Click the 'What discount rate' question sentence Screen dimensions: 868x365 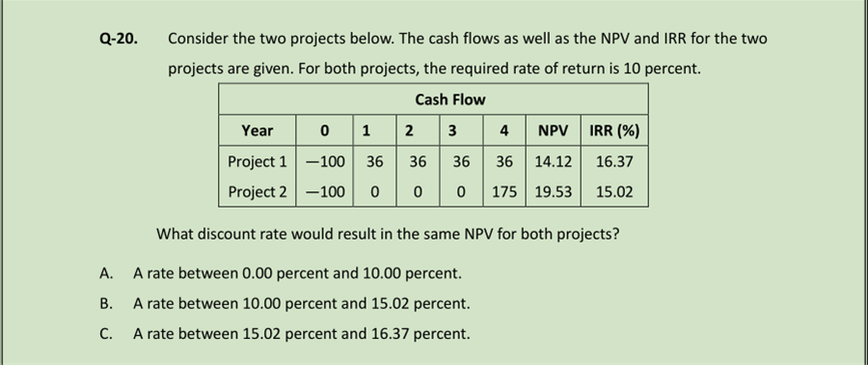click(x=388, y=234)
